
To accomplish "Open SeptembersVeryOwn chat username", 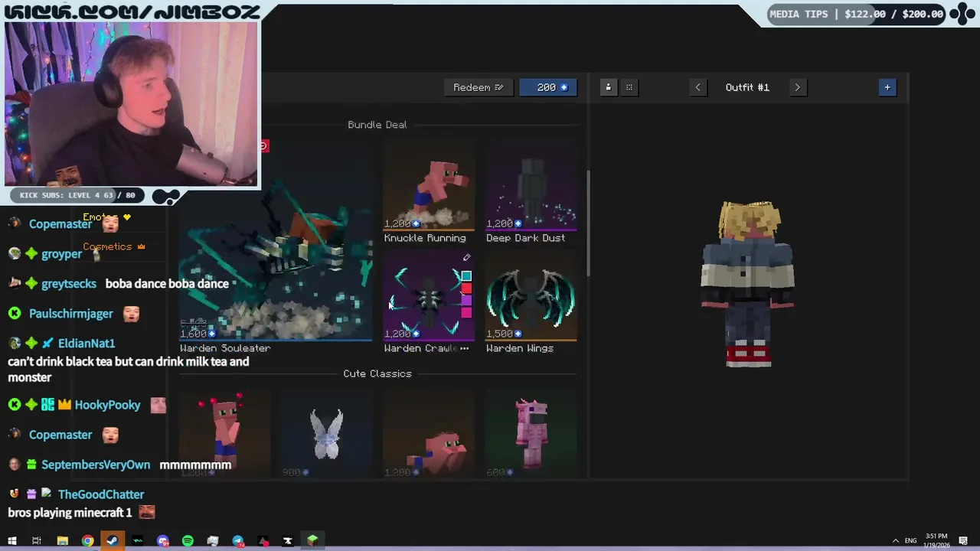I will click(x=96, y=465).
